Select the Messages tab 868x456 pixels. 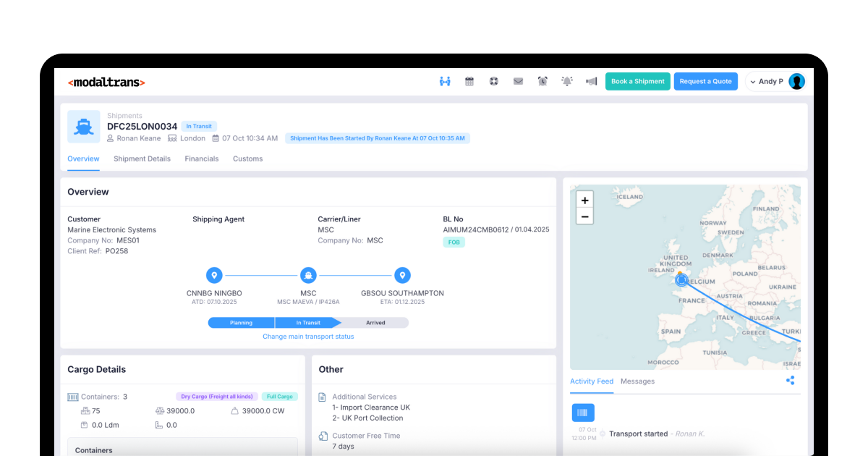[x=637, y=381]
